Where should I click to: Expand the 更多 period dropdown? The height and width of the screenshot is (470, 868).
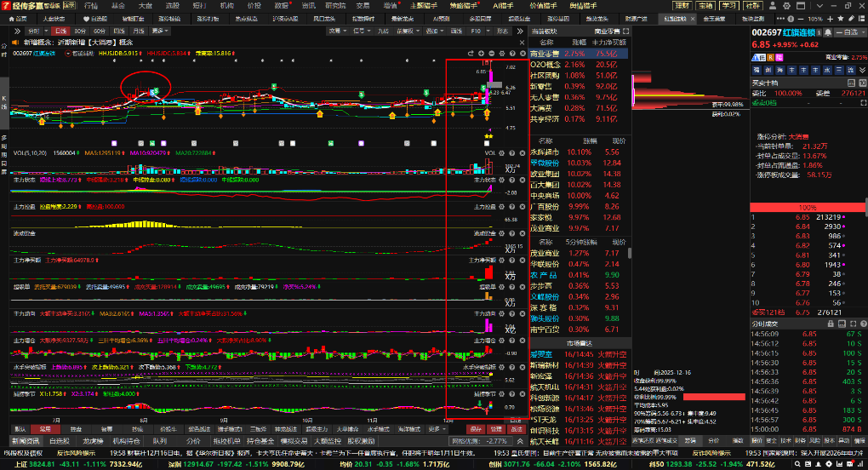[159, 31]
